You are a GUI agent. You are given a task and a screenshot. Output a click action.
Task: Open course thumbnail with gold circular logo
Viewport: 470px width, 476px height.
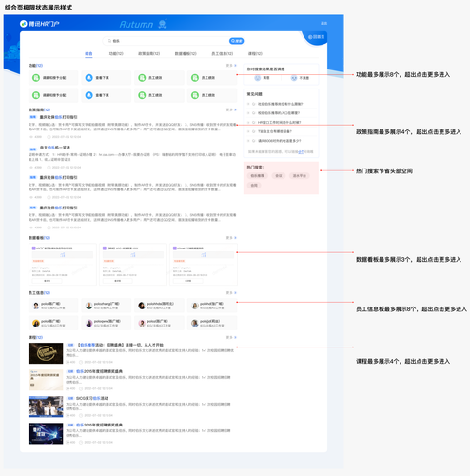pos(46,353)
